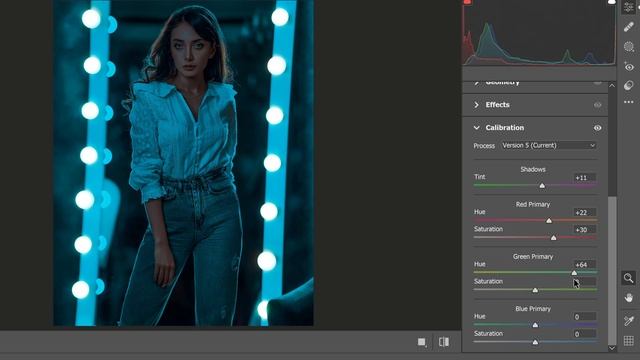Open the three-dot More options menu

(x=629, y=102)
